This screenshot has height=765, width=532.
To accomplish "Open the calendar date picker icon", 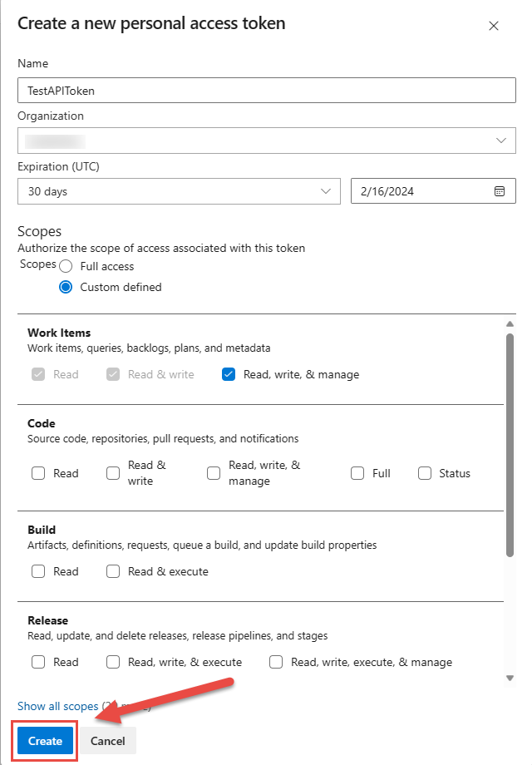I will 500,190.
